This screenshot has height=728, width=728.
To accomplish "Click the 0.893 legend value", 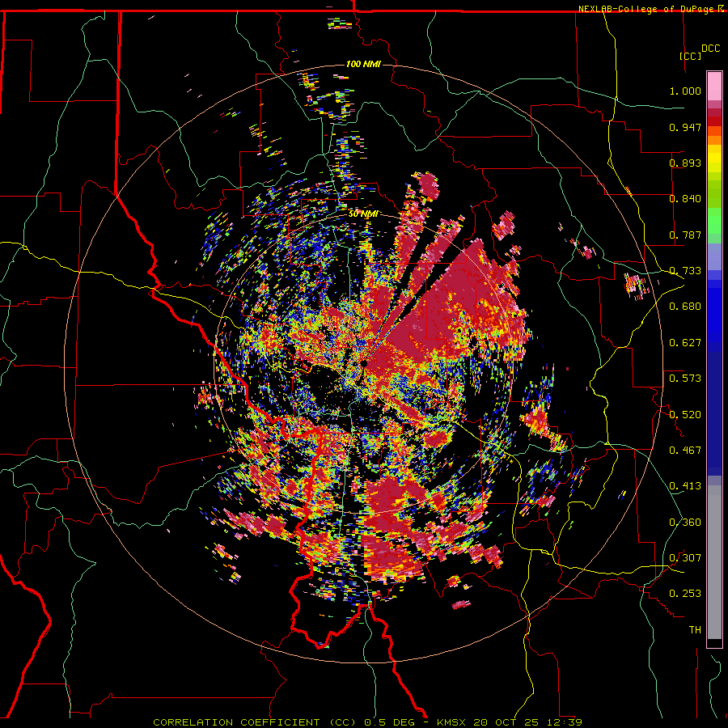I will 685,163.
